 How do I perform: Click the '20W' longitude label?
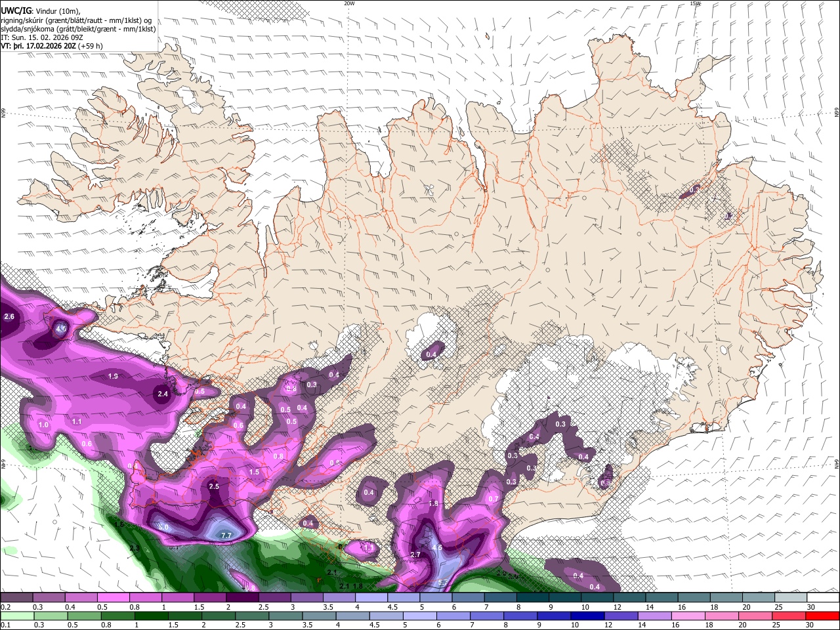pos(349,3)
